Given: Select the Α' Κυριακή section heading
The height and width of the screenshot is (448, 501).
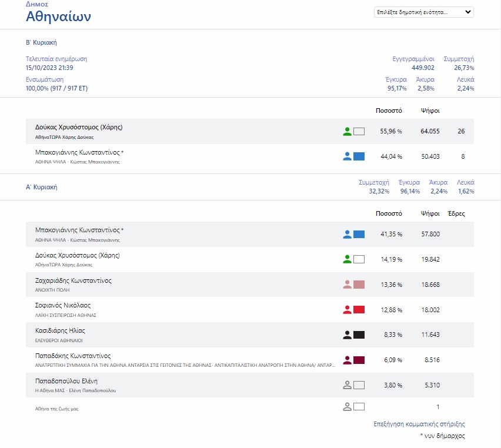Looking at the screenshot, I should click(x=41, y=188).
